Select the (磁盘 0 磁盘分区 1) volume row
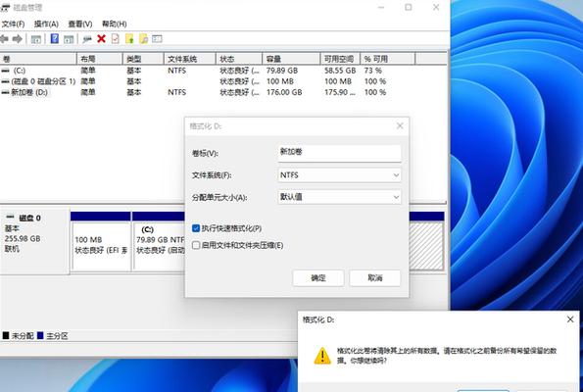Viewport: 583px width, 392px height. (223, 81)
